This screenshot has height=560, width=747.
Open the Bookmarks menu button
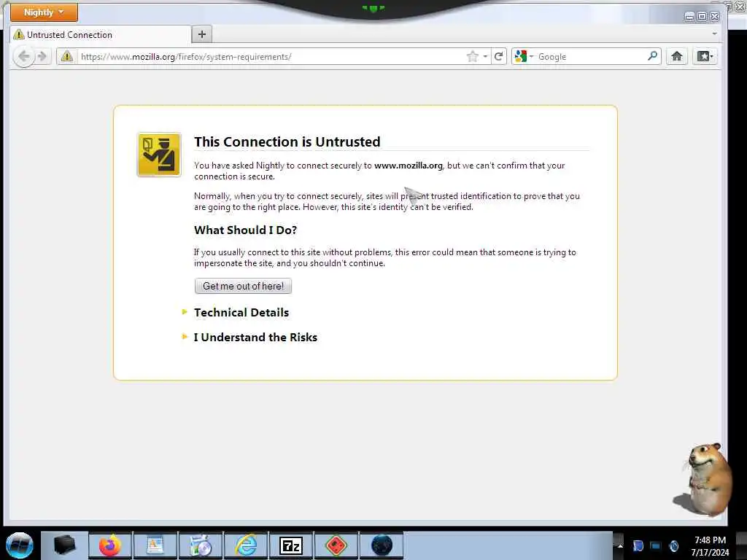tap(705, 57)
